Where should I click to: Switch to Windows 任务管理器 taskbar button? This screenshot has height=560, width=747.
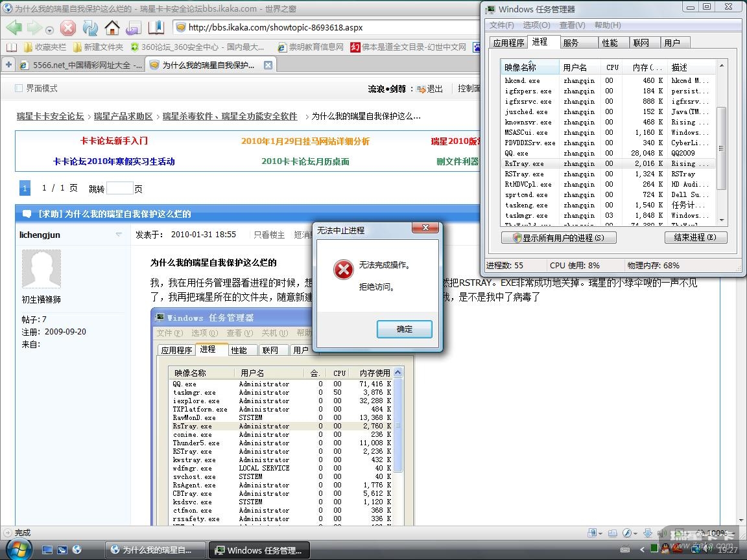[259, 550]
